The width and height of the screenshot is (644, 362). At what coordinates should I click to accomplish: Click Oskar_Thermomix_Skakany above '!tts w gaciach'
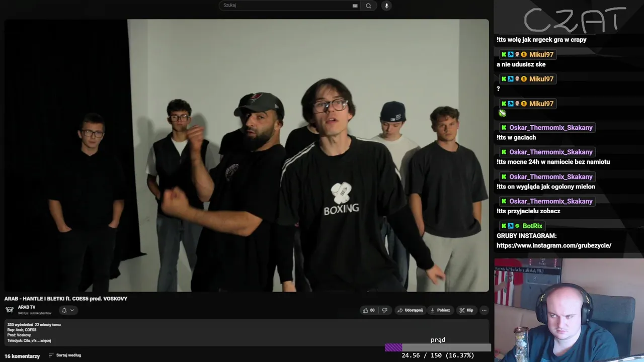tap(551, 128)
